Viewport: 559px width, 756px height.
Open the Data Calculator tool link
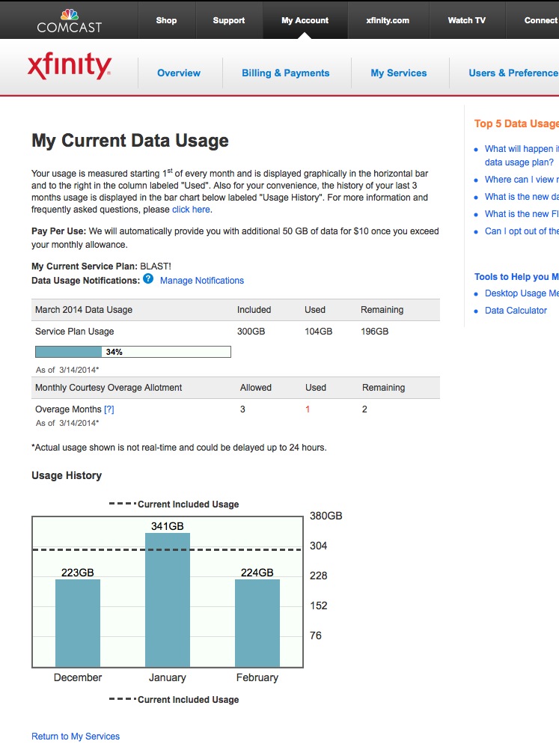pyautogui.click(x=516, y=311)
